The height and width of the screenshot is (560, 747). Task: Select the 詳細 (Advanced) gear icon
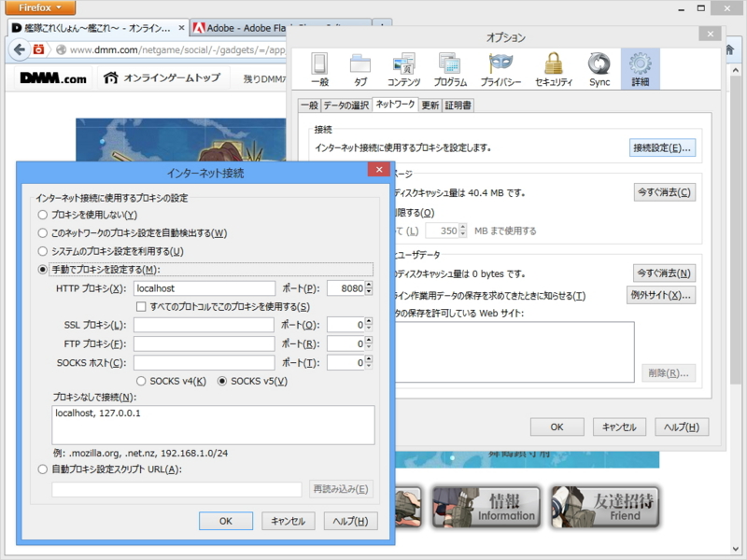click(x=641, y=69)
